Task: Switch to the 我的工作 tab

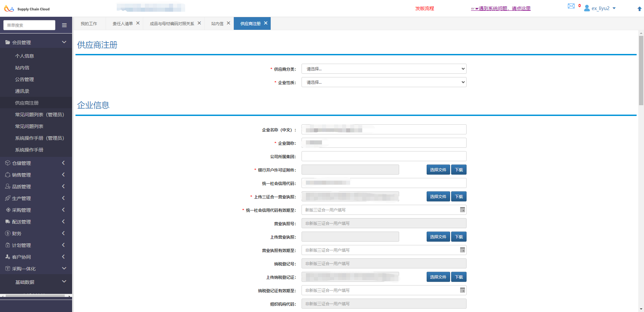Action: point(89,23)
